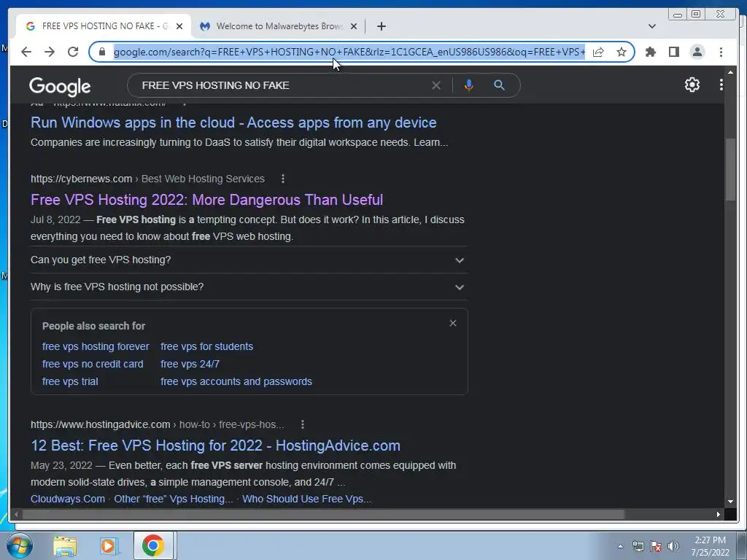Open Action Center flag tray icon
Screen dimensions: 747x560
tap(656, 546)
